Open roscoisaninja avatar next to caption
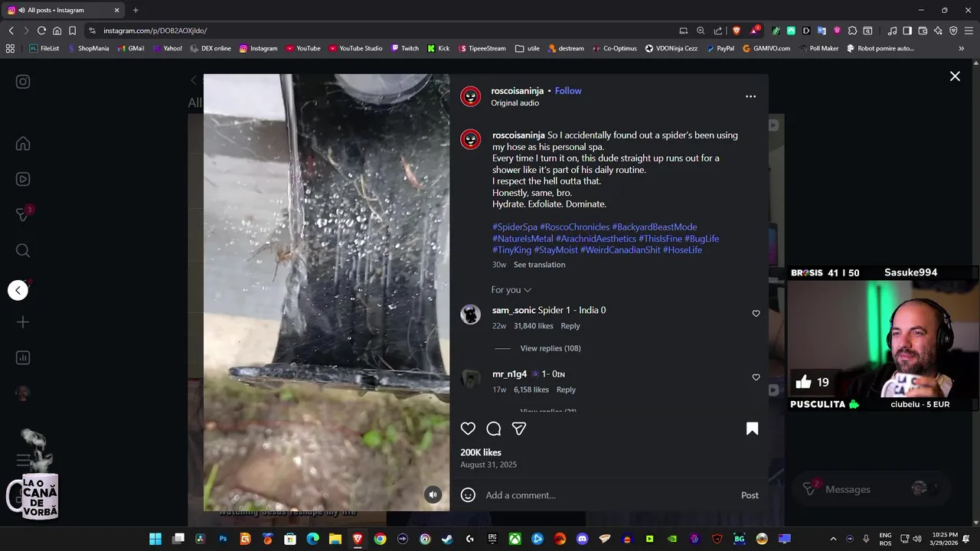Image resolution: width=980 pixels, height=551 pixels. (x=470, y=139)
